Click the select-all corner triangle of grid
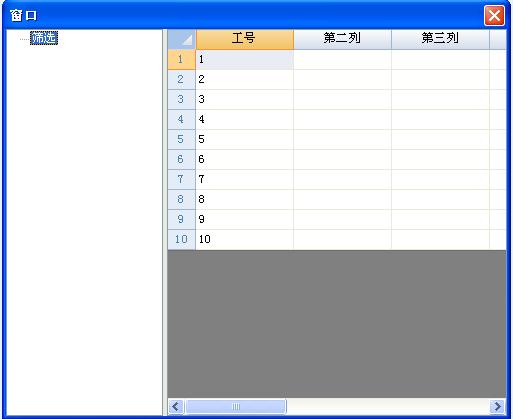 (182, 40)
